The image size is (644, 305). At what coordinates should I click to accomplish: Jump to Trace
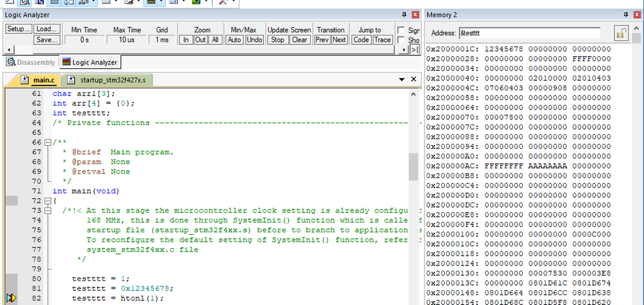[382, 40]
